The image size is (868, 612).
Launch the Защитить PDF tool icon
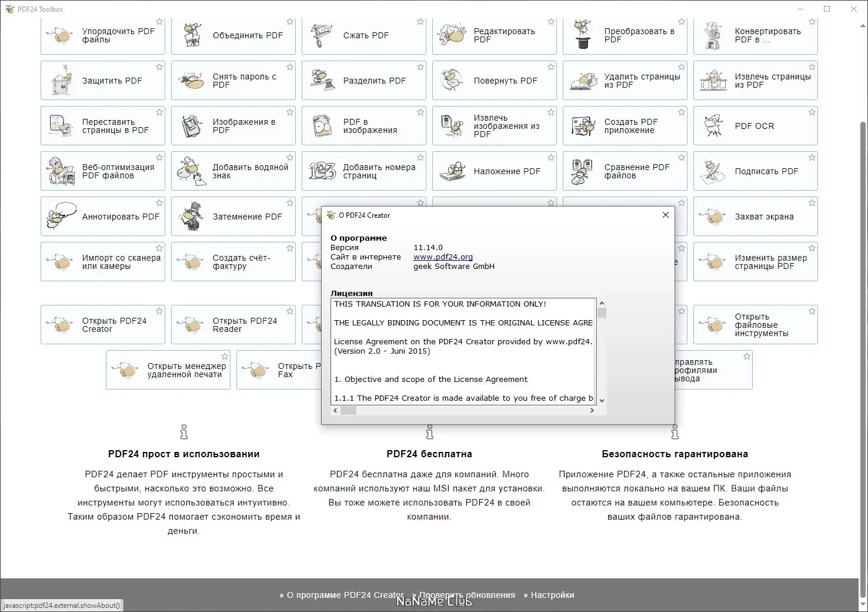pos(61,81)
